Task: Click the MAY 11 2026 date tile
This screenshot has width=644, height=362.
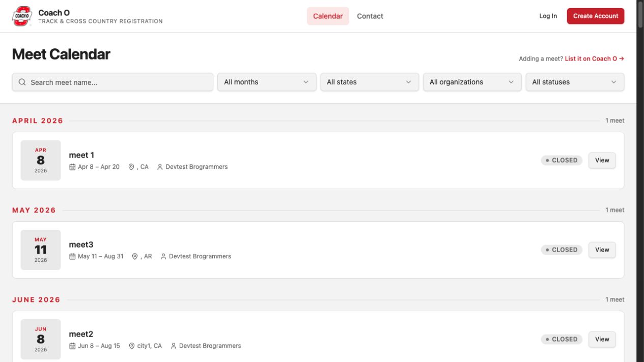Action: point(41,250)
